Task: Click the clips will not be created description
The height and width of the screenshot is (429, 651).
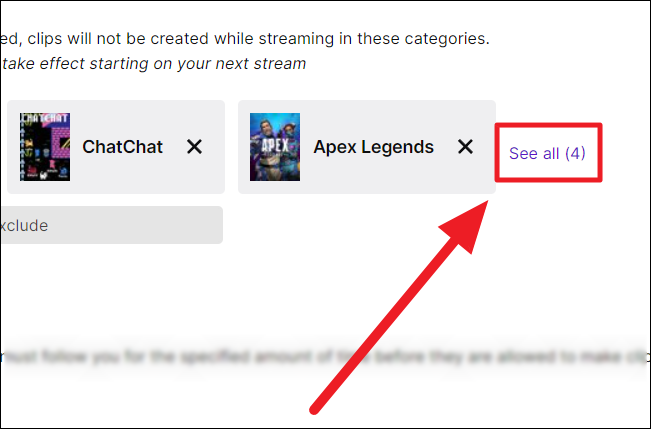Action: click(245, 39)
